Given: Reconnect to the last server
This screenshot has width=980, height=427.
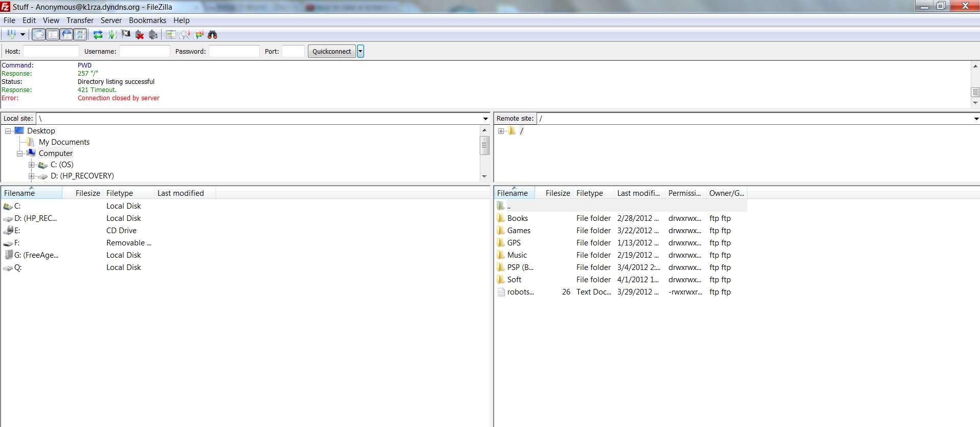Looking at the screenshot, I should tap(153, 34).
